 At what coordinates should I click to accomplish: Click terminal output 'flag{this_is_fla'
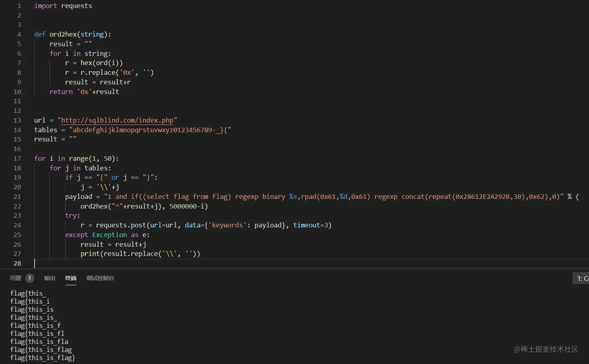pos(39,342)
